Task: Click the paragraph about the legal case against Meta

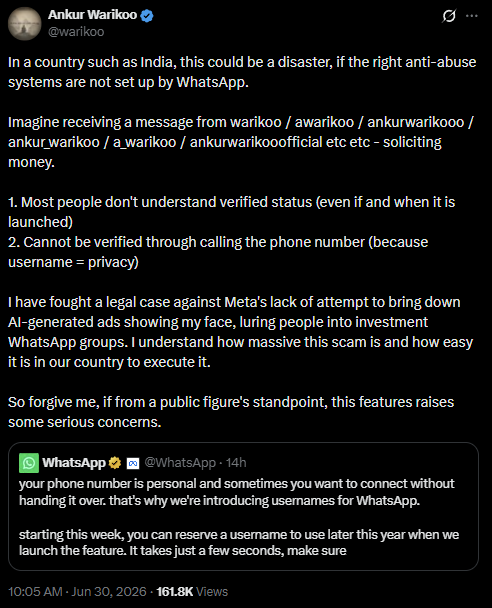Action: pyautogui.click(x=240, y=332)
